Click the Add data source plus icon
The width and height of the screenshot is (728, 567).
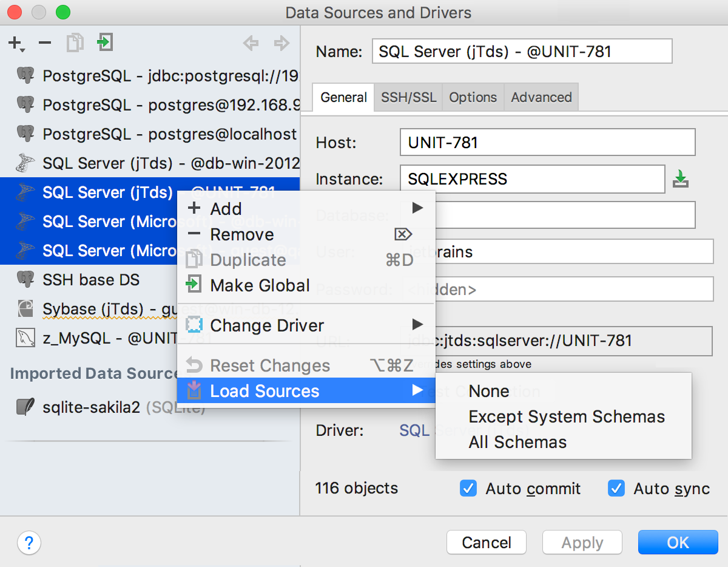pos(16,43)
